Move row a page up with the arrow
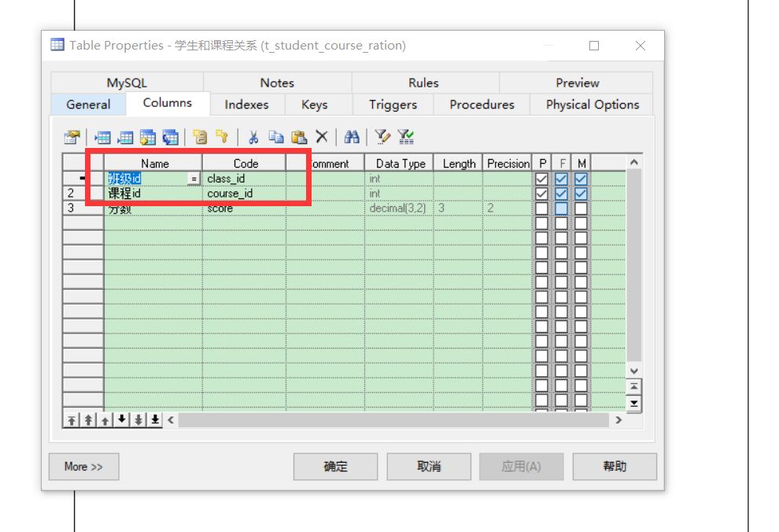779x532 pixels. (x=88, y=420)
